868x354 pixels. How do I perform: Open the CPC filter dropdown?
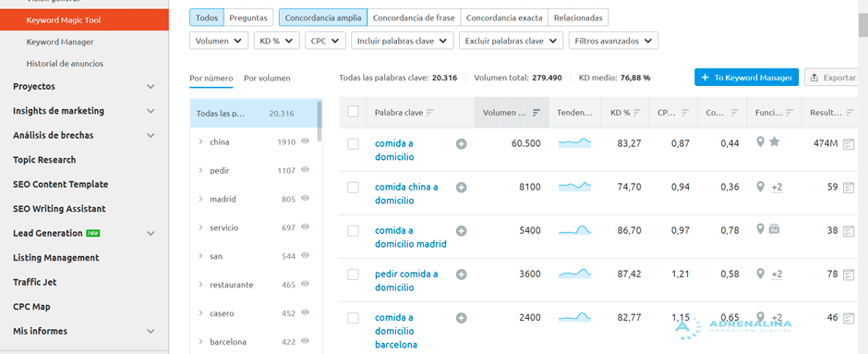click(325, 41)
